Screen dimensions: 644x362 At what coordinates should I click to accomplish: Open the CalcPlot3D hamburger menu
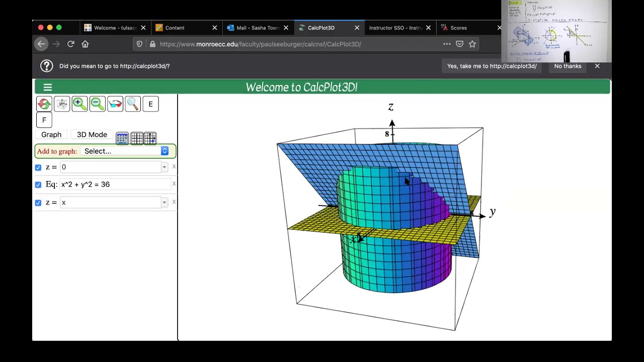[48, 87]
